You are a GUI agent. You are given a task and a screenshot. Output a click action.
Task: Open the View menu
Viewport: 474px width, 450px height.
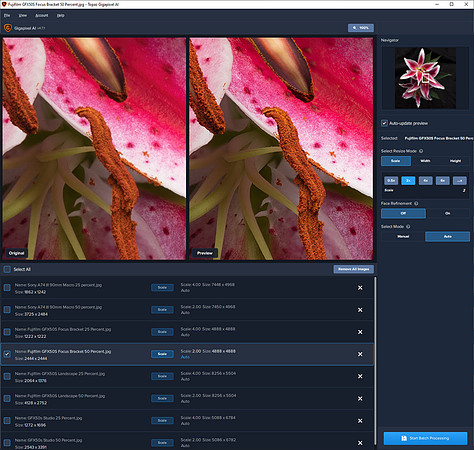click(23, 15)
